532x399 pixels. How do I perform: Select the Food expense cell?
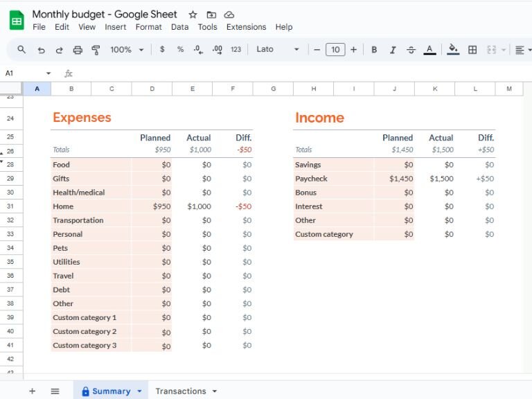coord(91,165)
